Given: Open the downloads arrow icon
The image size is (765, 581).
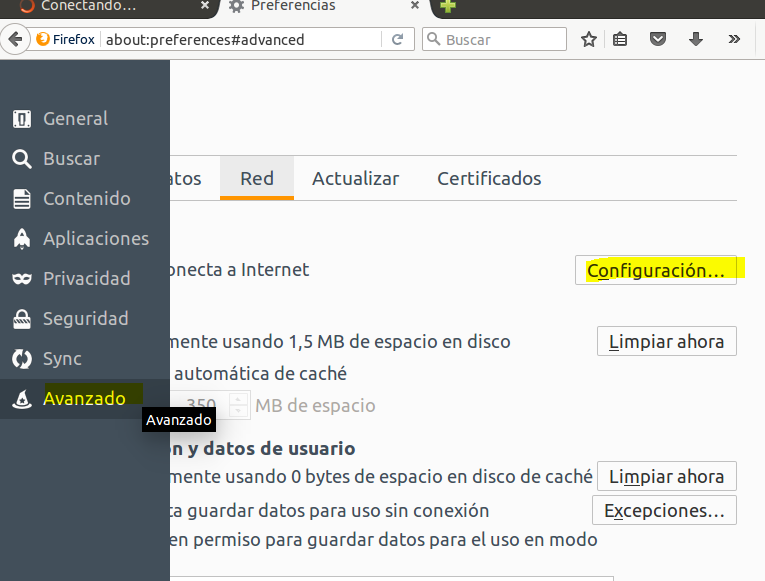Looking at the screenshot, I should [696, 39].
